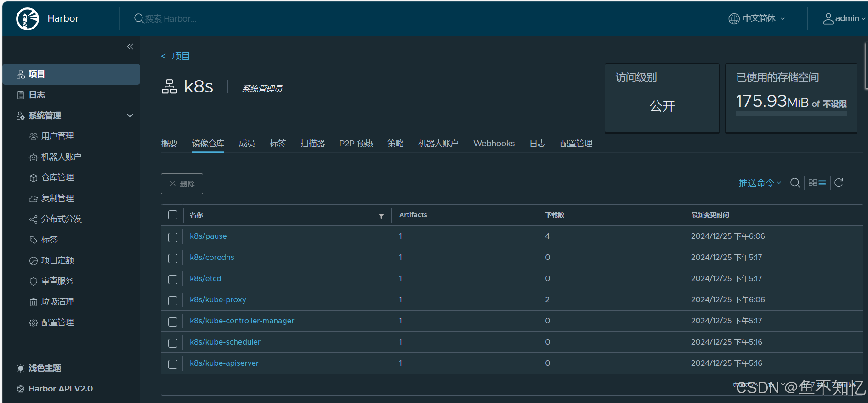Click the 浅色主题 sun icon
The height and width of the screenshot is (403, 868).
21,368
